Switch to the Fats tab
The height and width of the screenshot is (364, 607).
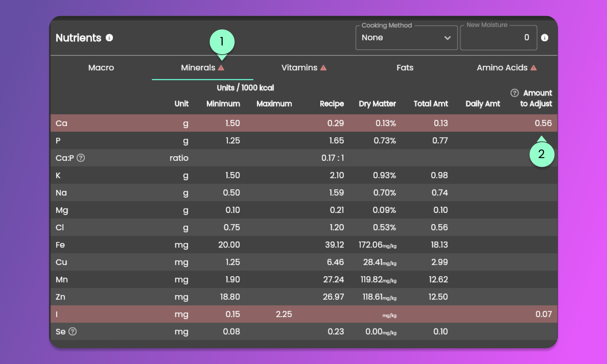click(405, 68)
